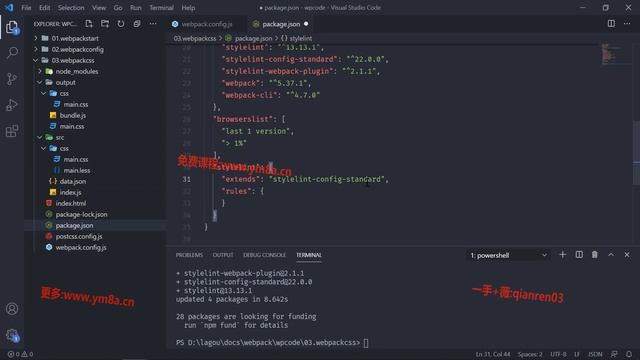
Task: Open index.html in the file tree
Action: (x=71, y=204)
